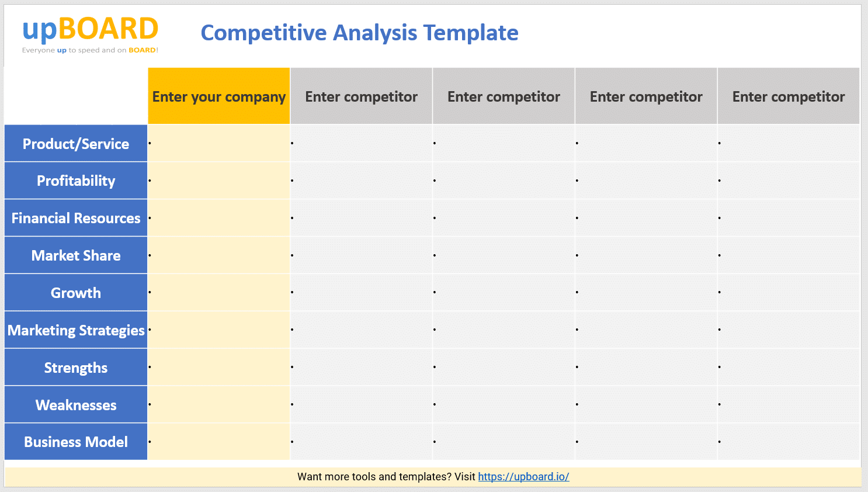Click the Marketing Strategies row label
868x492 pixels.
[76, 330]
